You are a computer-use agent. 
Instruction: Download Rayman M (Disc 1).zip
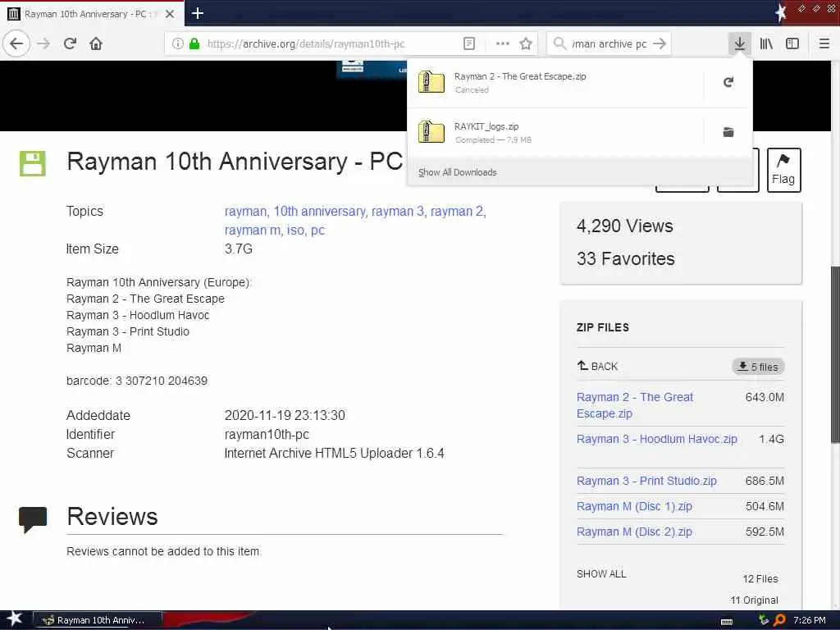634,506
